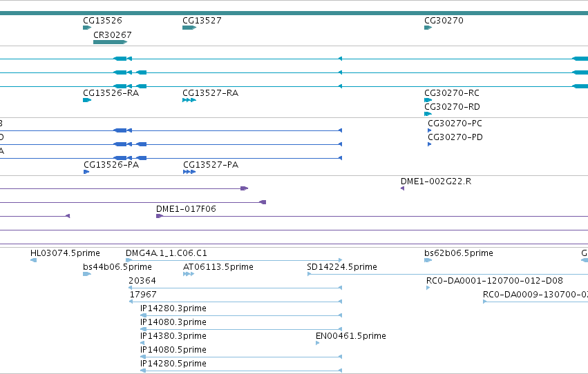
Task: Click the CG13527 gene label
Action: click(x=202, y=21)
